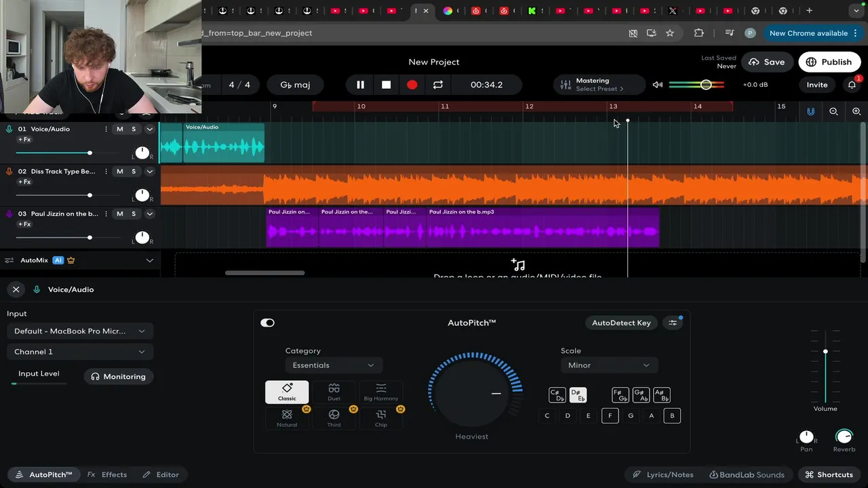The image size is (868, 488).
Task: Add Fx to track 01 Voice/Audio
Action: [24, 140]
